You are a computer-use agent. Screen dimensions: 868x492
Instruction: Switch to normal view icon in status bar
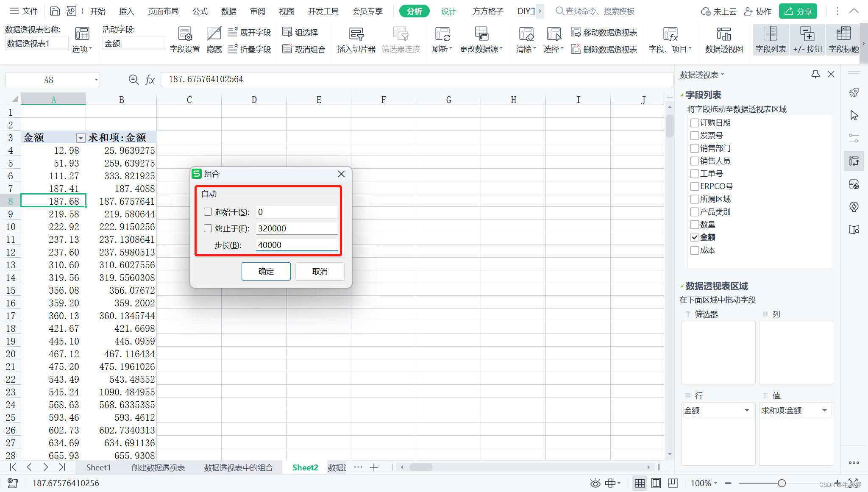click(x=640, y=483)
